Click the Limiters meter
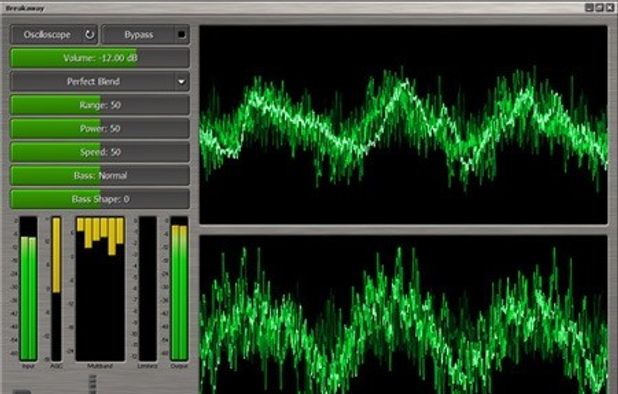 click(148, 288)
